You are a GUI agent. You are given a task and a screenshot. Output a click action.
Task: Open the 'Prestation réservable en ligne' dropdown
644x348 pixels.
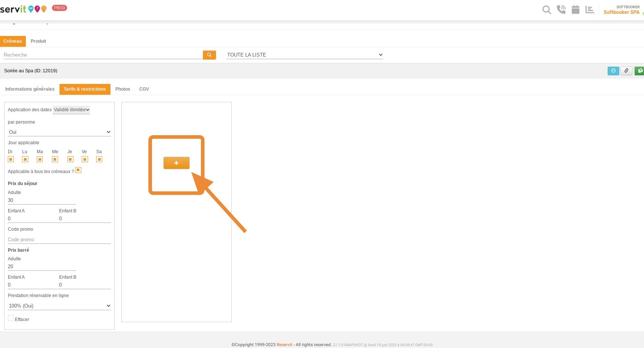[x=59, y=306]
